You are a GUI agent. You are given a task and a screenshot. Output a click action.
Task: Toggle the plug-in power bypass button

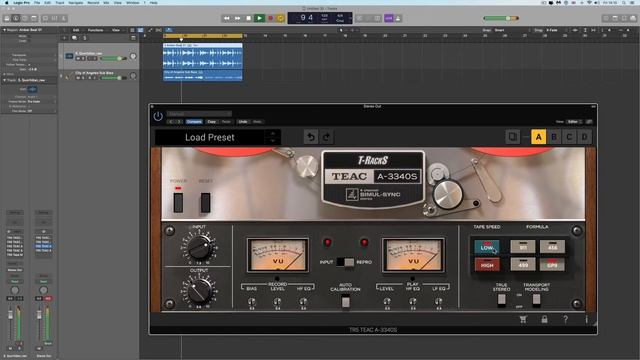(158, 116)
